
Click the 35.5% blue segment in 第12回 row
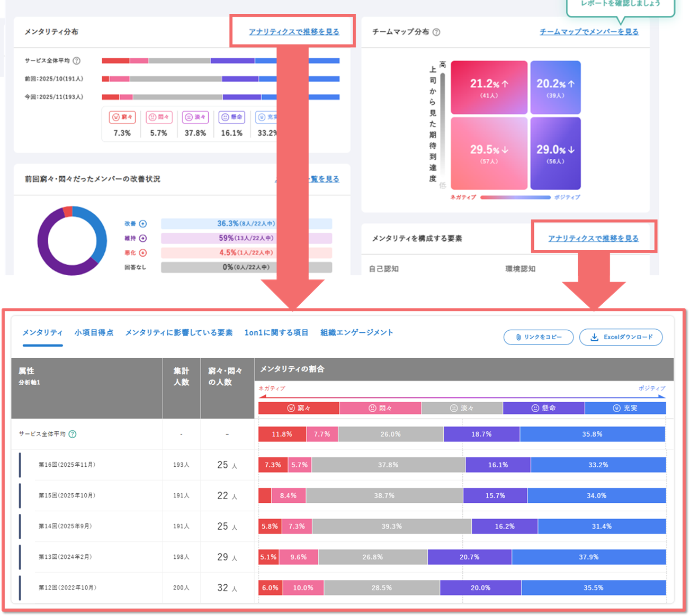tap(594, 587)
